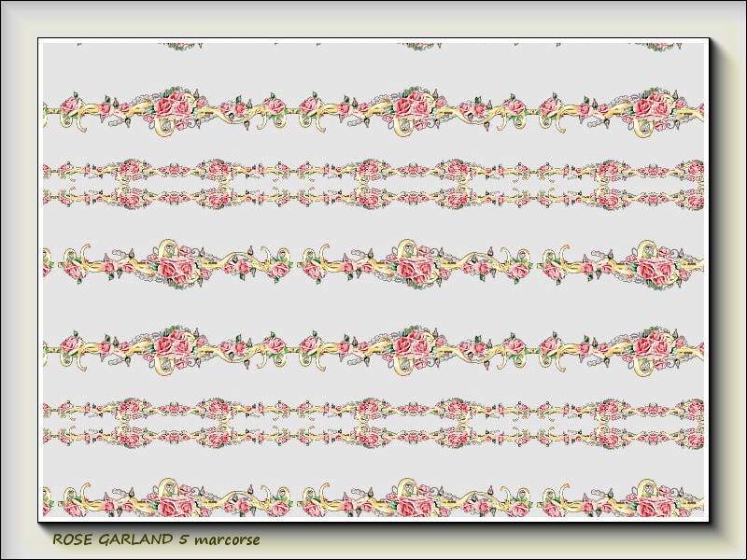This screenshot has width=747, height=560.
Task: Click right rose bouquet in topmost full garland
Action: [x=652, y=105]
